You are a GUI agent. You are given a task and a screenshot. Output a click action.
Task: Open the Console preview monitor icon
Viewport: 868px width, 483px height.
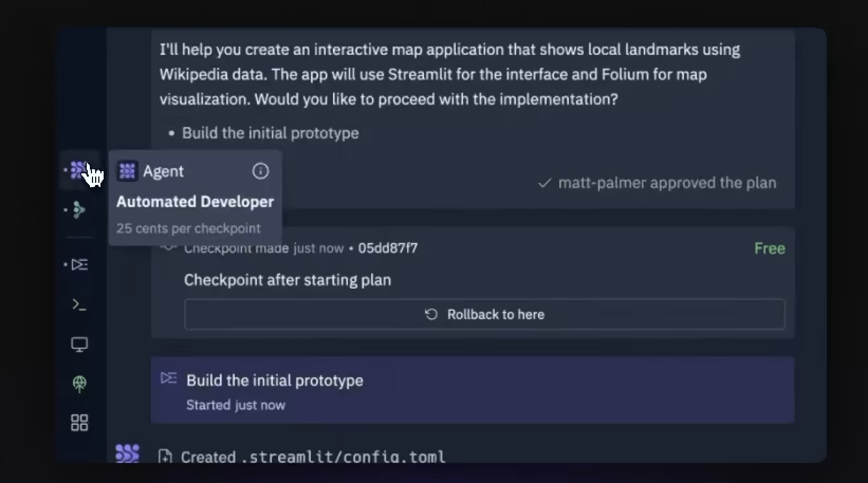tap(79, 345)
